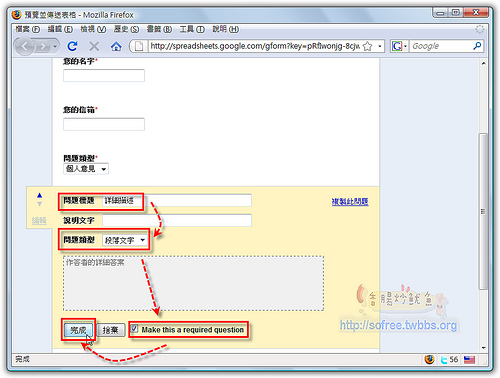Screen dimensions: 500x378
Task: Click the 說明文字 input field
Action: [x=177, y=220]
